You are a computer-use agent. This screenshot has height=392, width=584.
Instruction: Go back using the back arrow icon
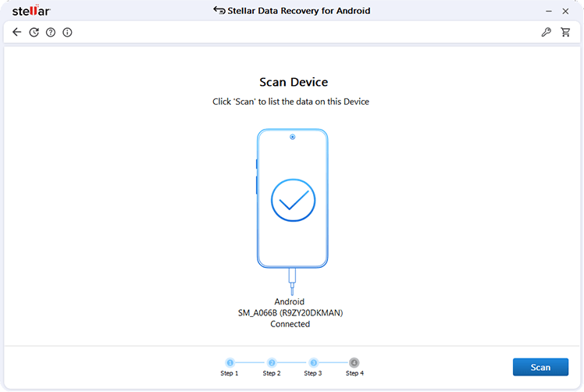(16, 33)
